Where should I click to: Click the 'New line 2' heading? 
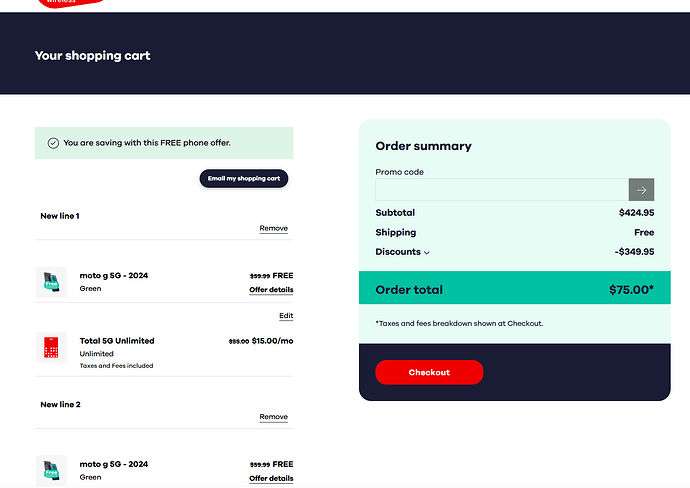coord(60,404)
